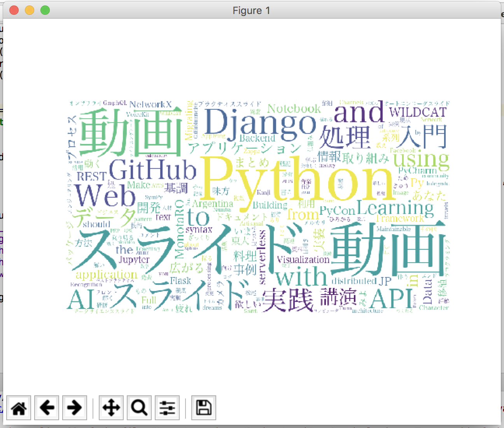Select the zoom-to-rectangle magnifier tool
This screenshot has height=428, width=504.
pos(139,407)
